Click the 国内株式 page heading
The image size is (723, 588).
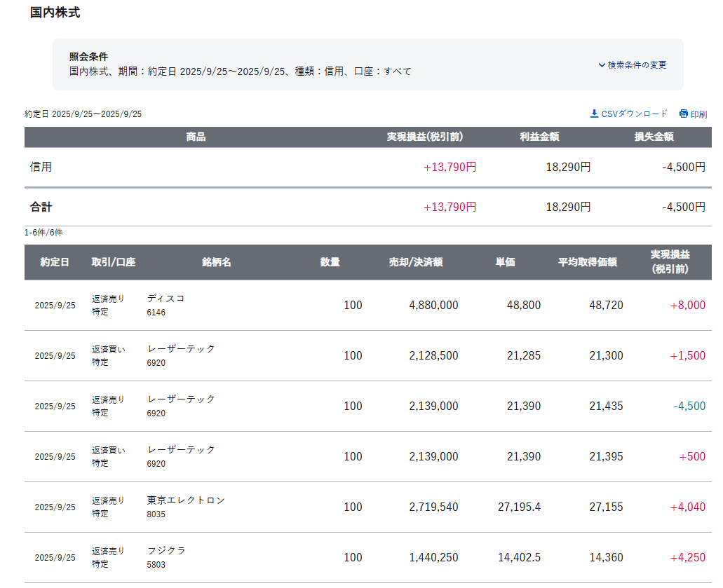(55, 13)
